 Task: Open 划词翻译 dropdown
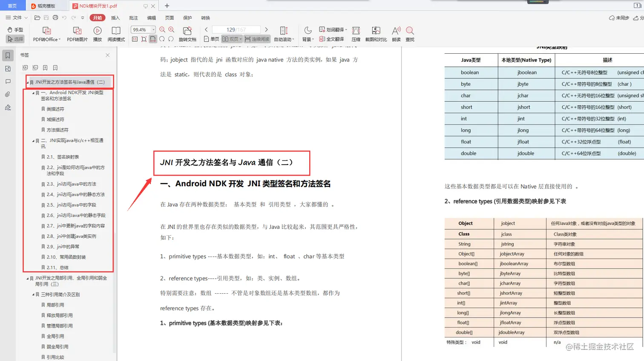tap(333, 30)
